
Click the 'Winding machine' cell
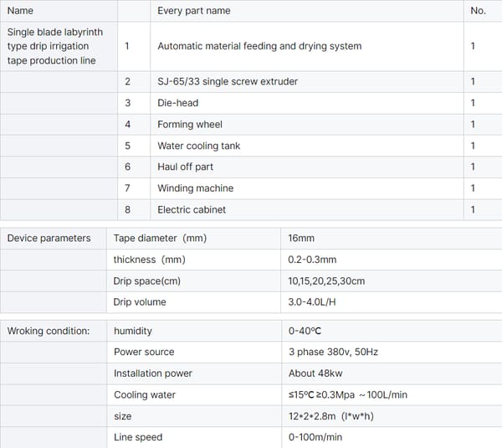196,188
